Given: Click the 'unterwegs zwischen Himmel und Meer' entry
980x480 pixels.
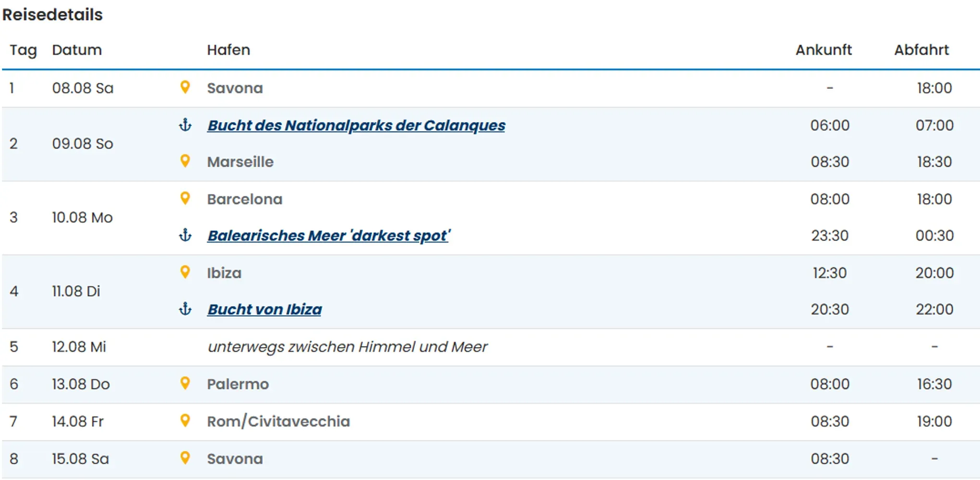Looking at the screenshot, I should (347, 347).
